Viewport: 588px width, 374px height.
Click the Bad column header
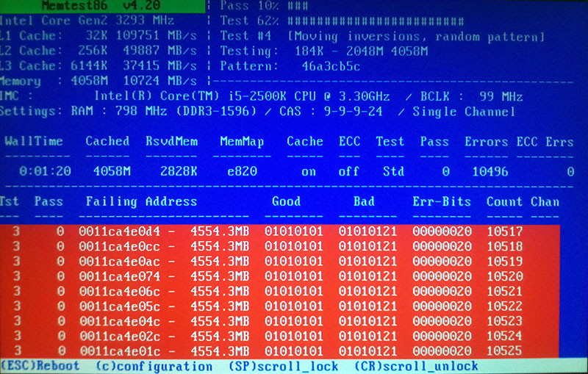(364, 201)
